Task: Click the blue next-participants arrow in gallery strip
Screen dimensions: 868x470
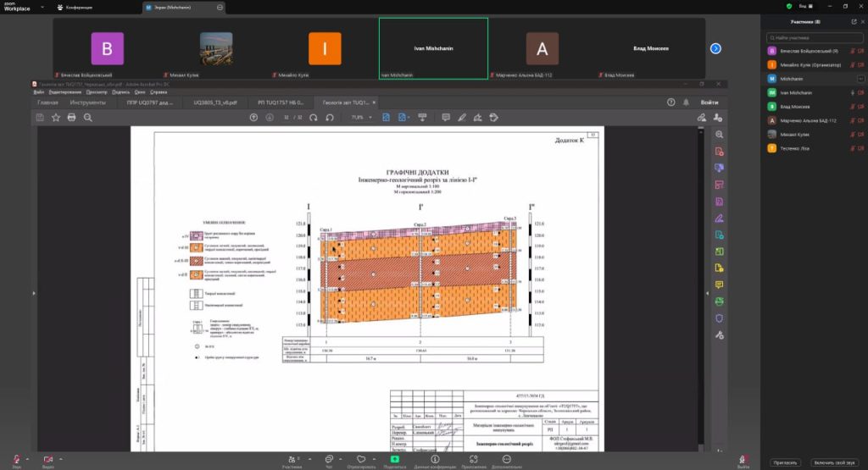Action: point(715,48)
